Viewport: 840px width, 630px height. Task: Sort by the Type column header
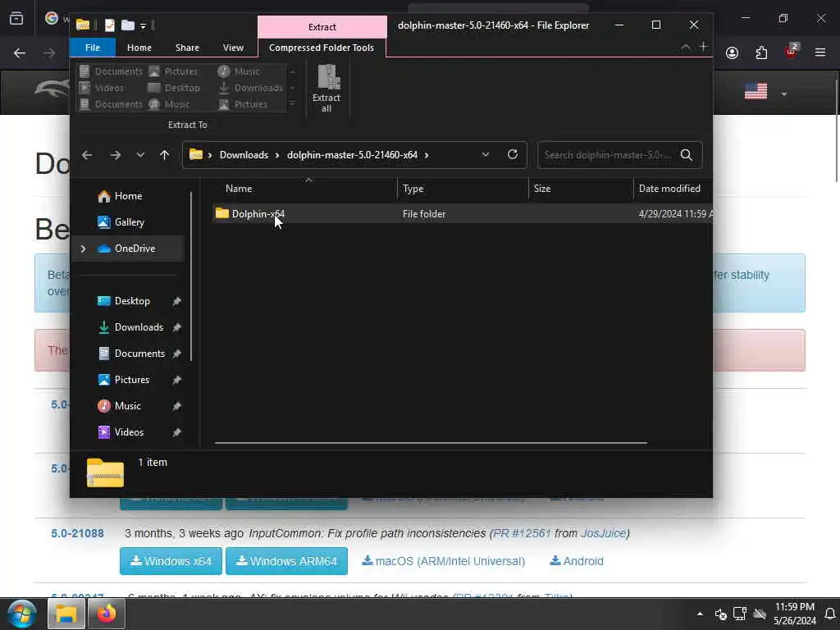click(x=413, y=189)
